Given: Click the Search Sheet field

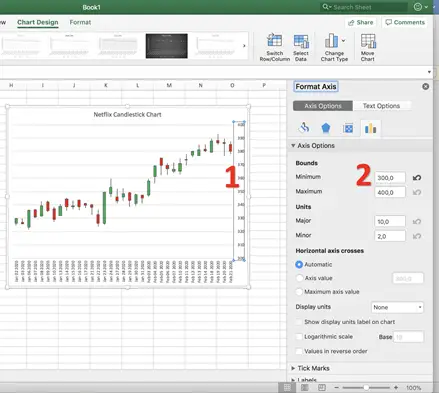Looking at the screenshot, I should click(x=364, y=7).
